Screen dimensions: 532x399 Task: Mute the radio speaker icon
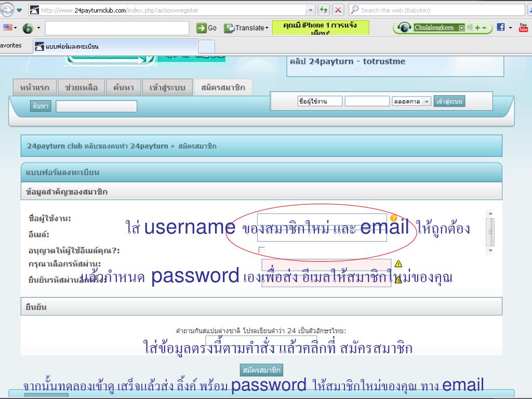click(x=470, y=28)
